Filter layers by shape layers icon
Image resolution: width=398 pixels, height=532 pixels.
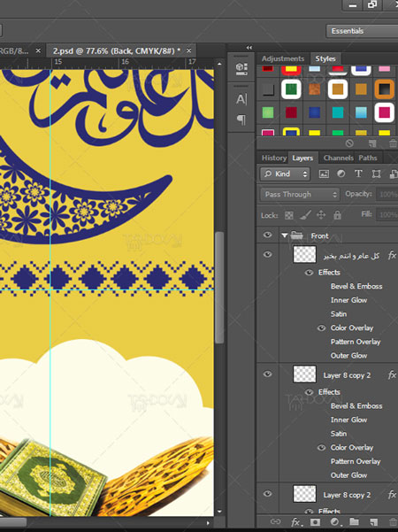tap(376, 174)
